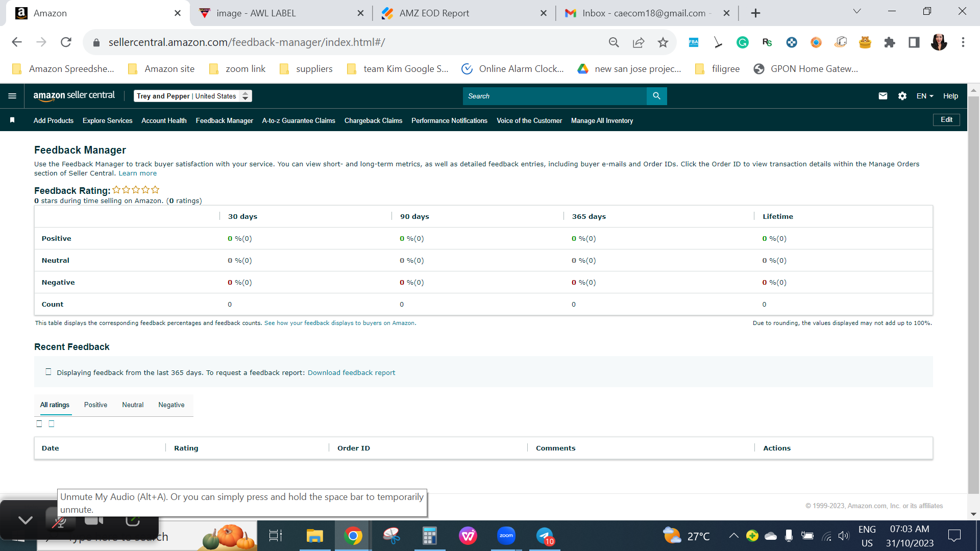The height and width of the screenshot is (551, 980).
Task: Open the Snipping Tool from the taskbar
Action: point(391,536)
